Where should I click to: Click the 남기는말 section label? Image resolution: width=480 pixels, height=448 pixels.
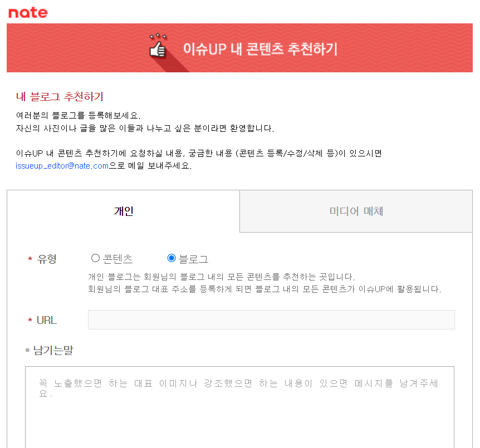pos(53,350)
